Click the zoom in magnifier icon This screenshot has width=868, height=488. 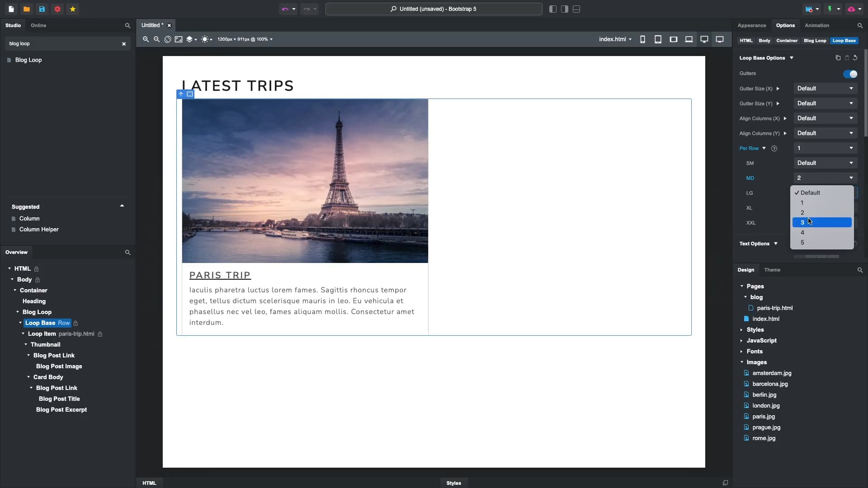146,39
